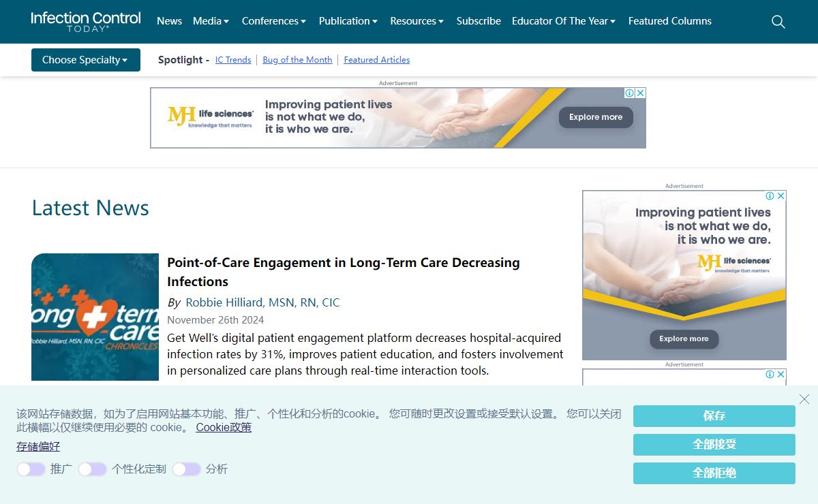Screen dimensions: 818x504
Task: Click the Explore more button in the banner ad
Action: click(596, 117)
